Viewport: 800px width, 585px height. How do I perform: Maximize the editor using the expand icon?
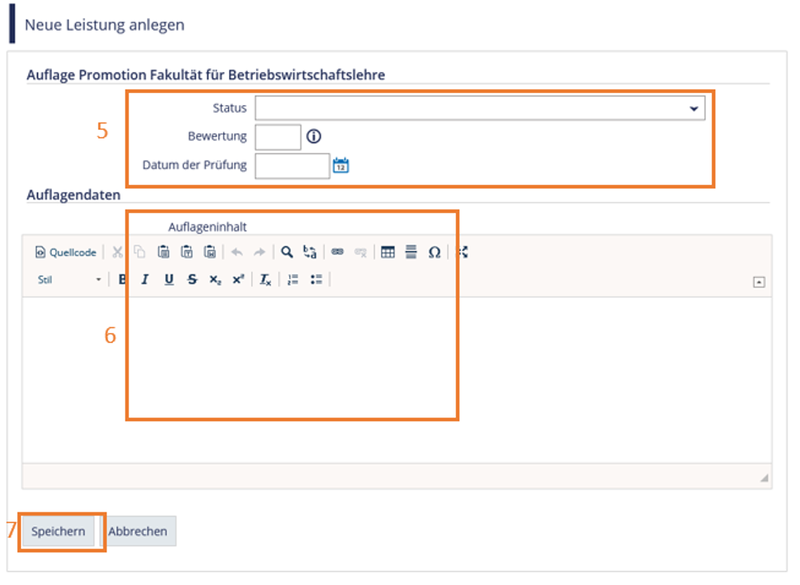coord(463,253)
